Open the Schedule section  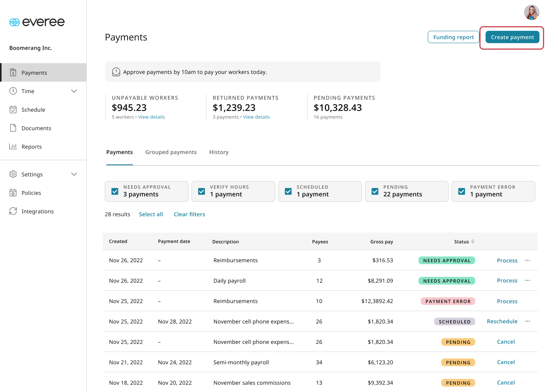pyautogui.click(x=32, y=109)
